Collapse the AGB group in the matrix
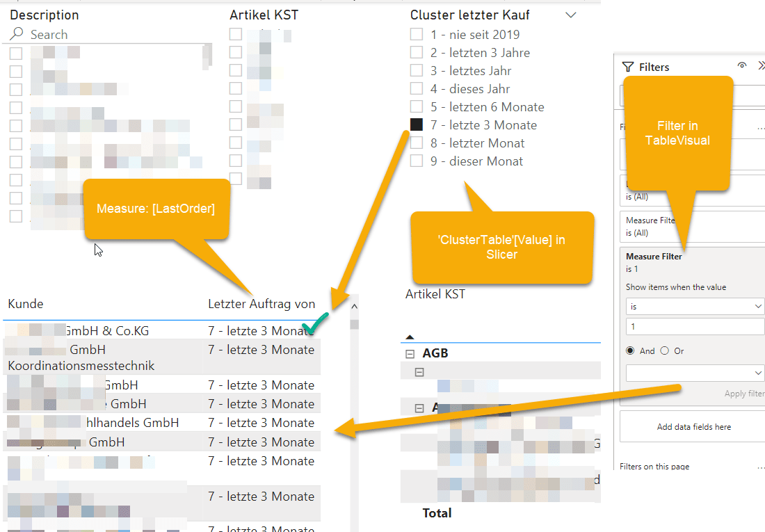This screenshot has height=532, width=765. click(x=409, y=353)
